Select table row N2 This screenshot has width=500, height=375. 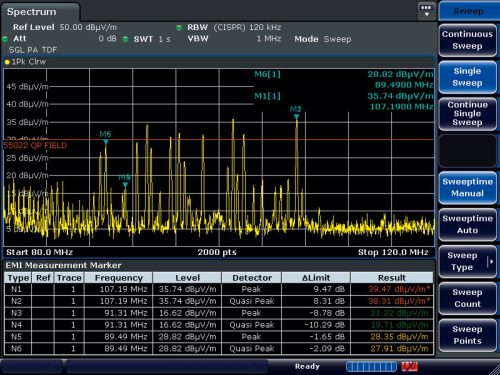pos(219,301)
